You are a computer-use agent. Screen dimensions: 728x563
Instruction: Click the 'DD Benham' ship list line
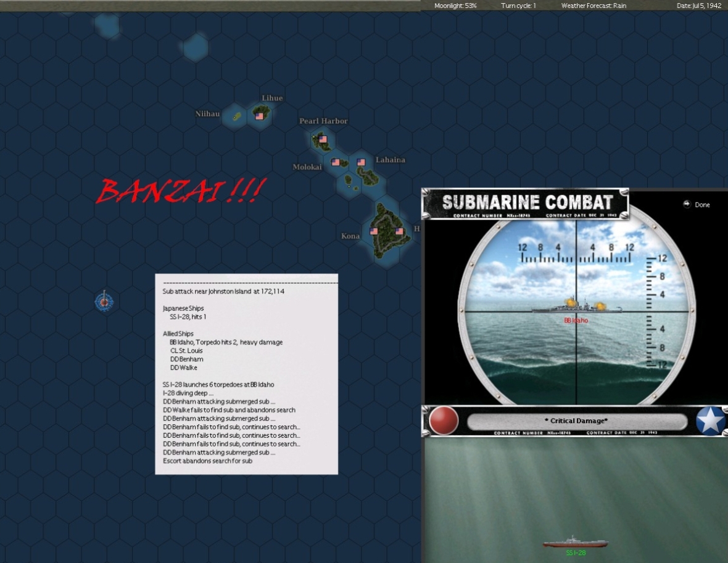(x=186, y=359)
